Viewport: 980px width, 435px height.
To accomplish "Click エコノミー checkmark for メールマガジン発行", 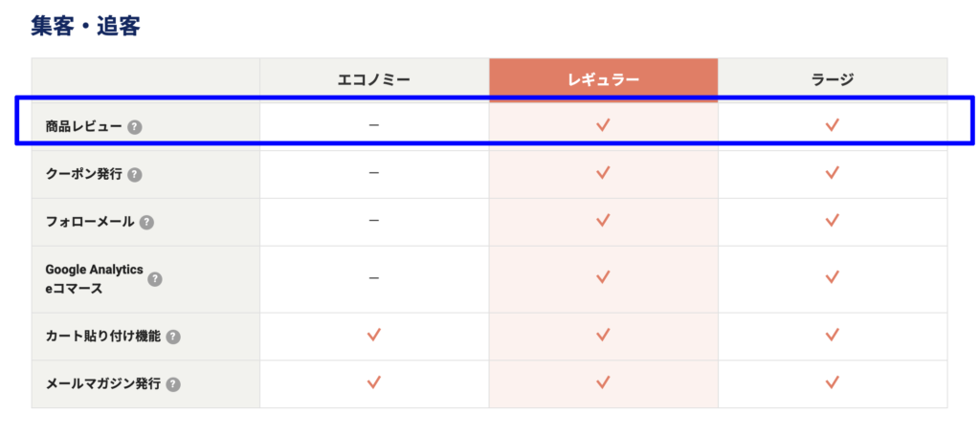I will point(374,382).
